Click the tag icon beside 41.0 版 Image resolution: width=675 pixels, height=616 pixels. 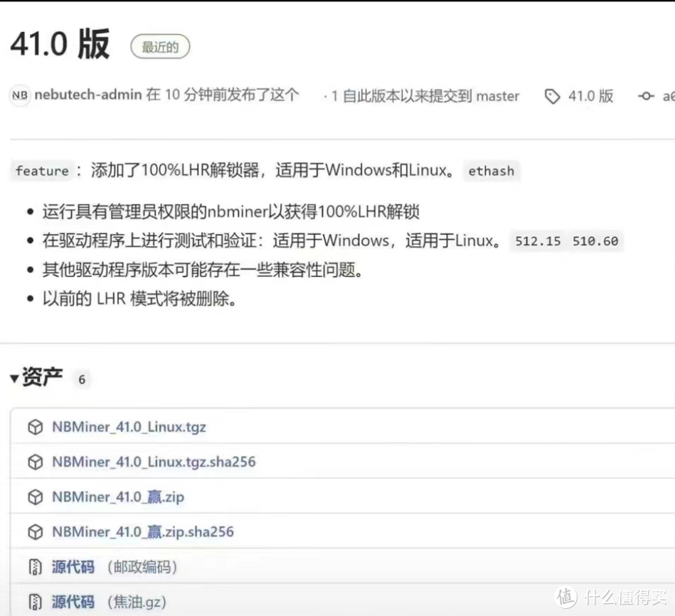point(553,97)
